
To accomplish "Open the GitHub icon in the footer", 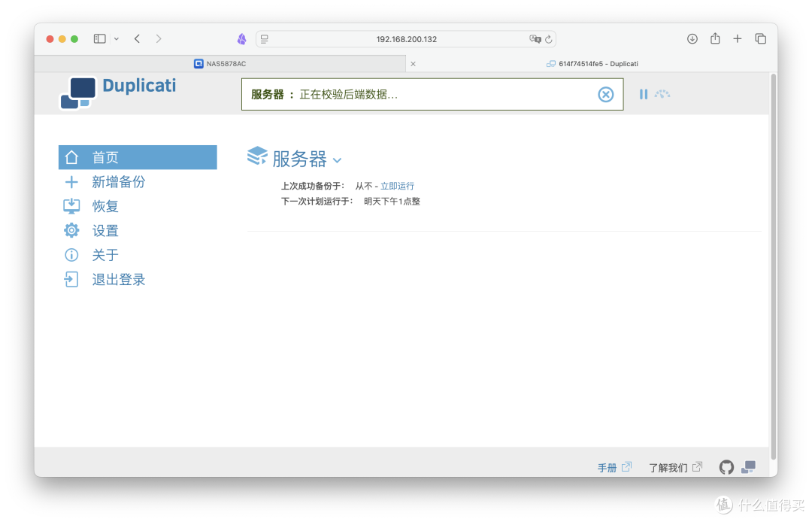I will coord(726,468).
